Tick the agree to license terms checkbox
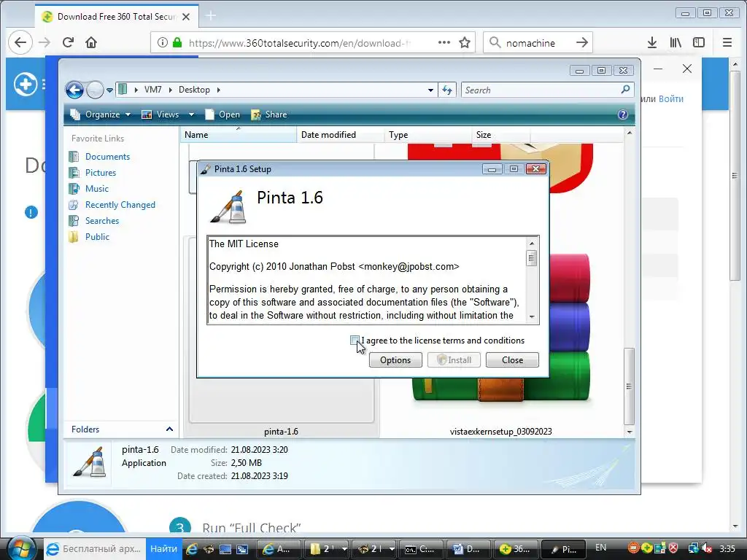This screenshot has height=560, width=747. point(355,340)
